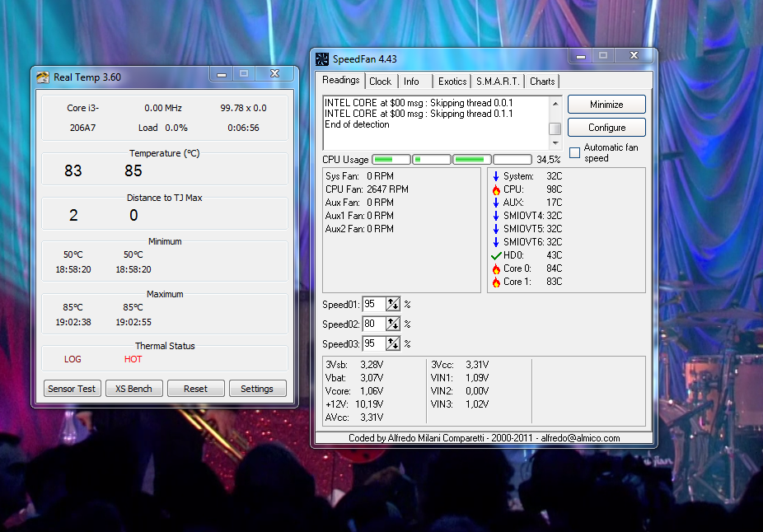Click the SpeedFan app icon in title bar
The width and height of the screenshot is (763, 532).
(x=322, y=59)
